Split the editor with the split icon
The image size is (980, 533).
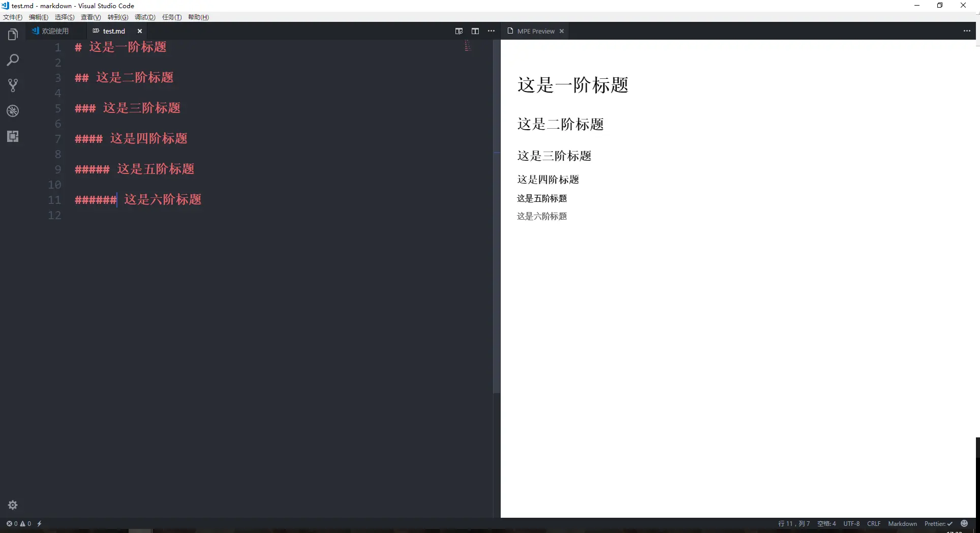click(x=475, y=31)
